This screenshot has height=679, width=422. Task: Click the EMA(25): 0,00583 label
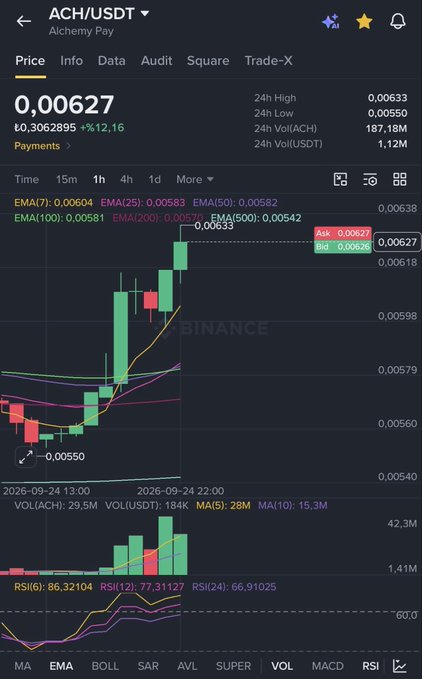pos(143,202)
